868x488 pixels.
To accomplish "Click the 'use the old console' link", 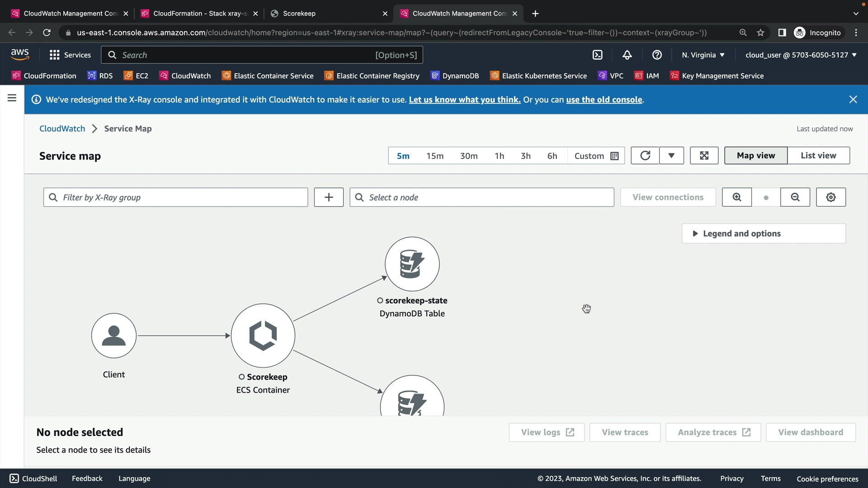I will (604, 99).
